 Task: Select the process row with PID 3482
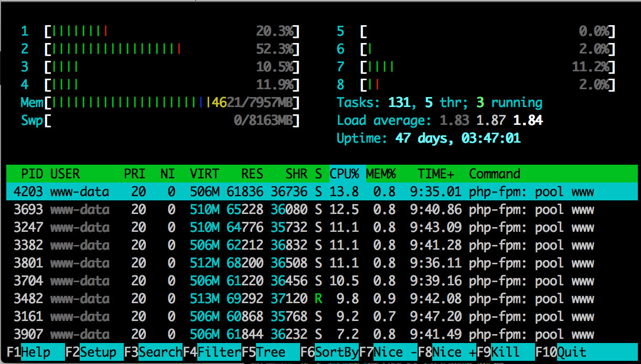coord(322,298)
